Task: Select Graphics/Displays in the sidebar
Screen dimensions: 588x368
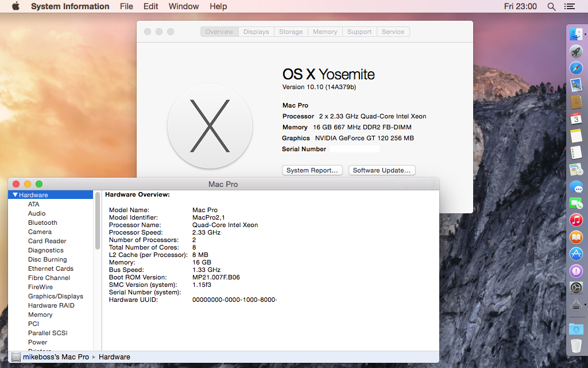Action: point(56,296)
